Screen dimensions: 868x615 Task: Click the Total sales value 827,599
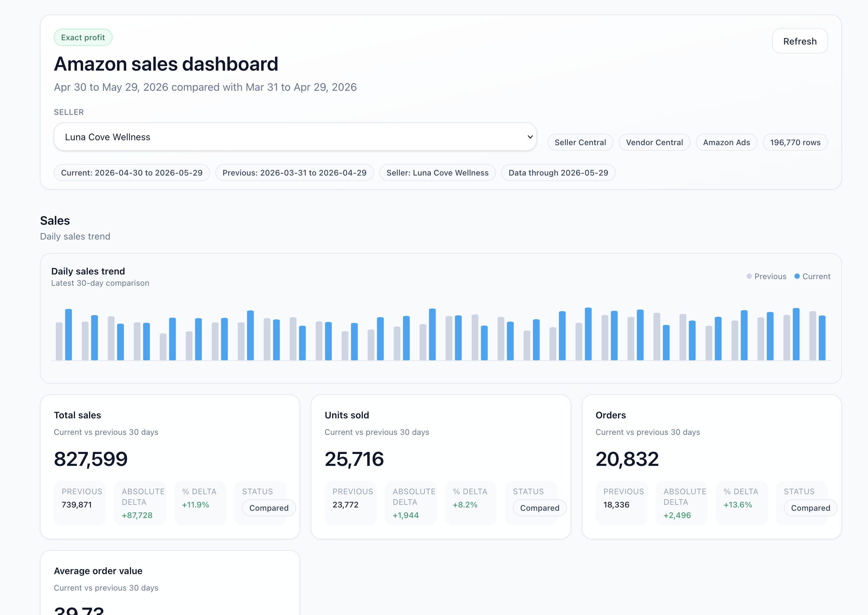90,459
